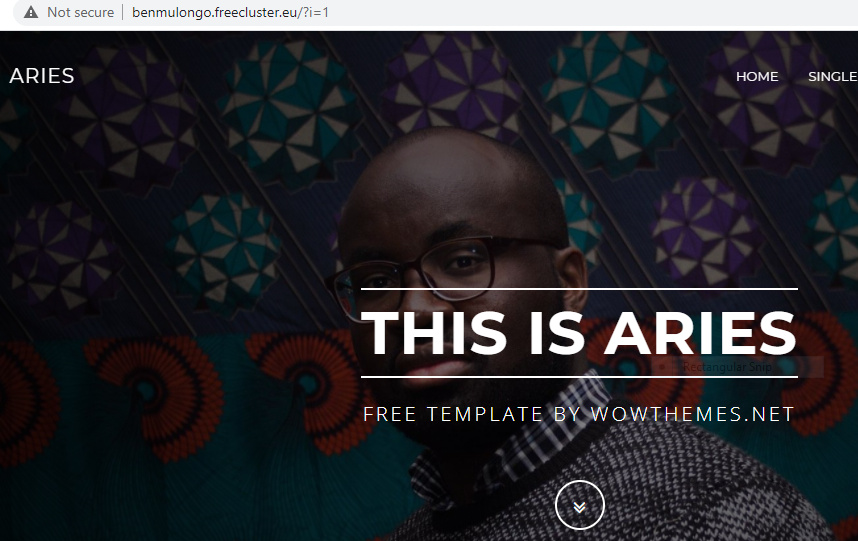Open the HOME navigation item

click(x=757, y=77)
